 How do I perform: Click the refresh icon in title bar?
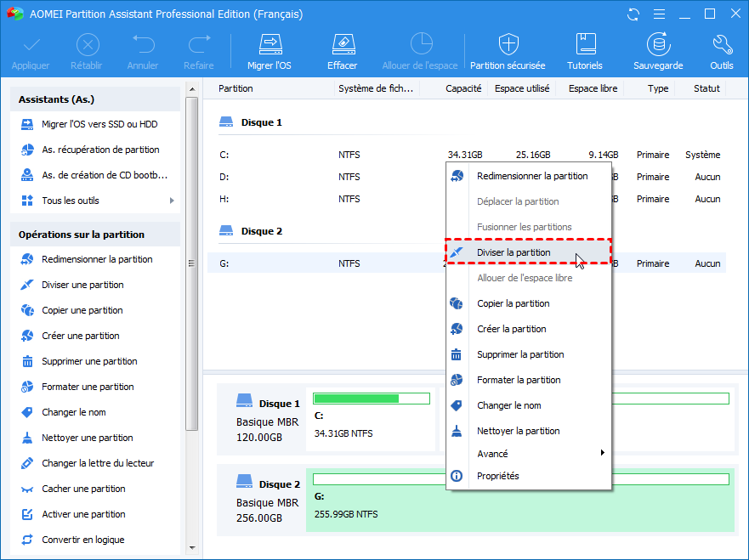[633, 14]
